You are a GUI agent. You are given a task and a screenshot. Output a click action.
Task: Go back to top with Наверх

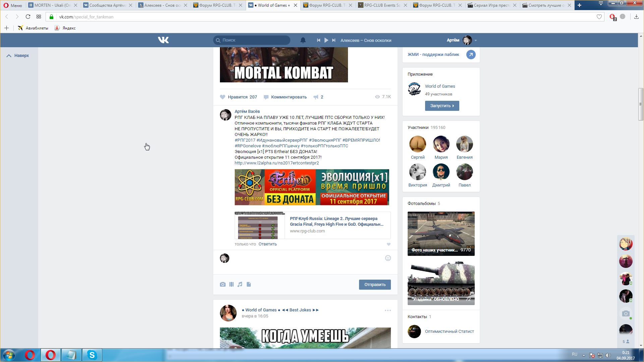tap(18, 56)
